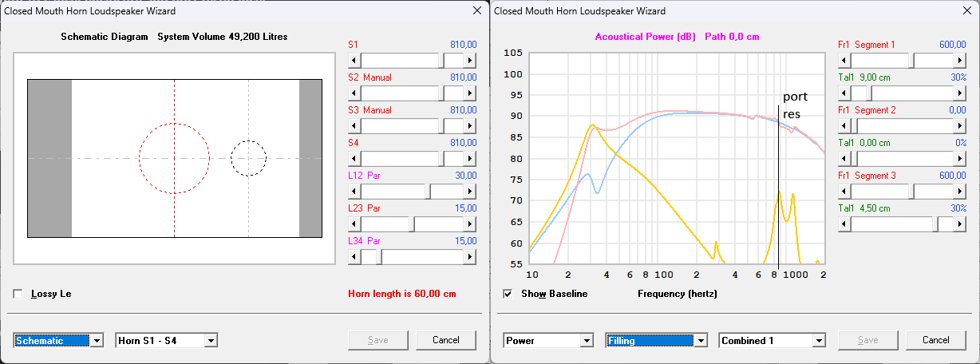Increase L23 using its right arrow
This screenshot has height=364, width=980.
click(471, 224)
